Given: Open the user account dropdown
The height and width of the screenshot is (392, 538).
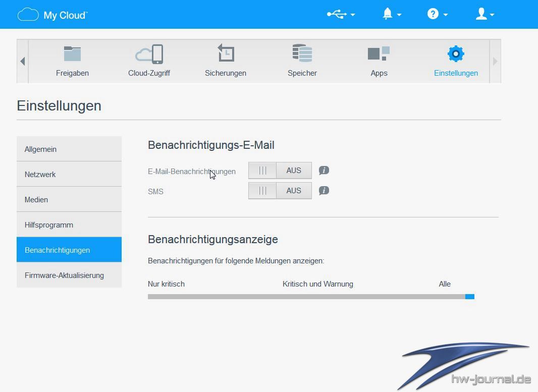Looking at the screenshot, I should point(485,15).
